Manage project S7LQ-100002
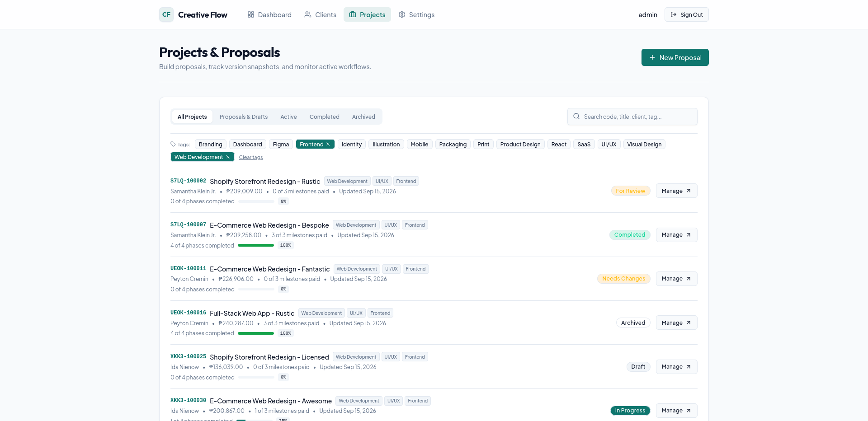The height and width of the screenshot is (421, 868). click(676, 191)
